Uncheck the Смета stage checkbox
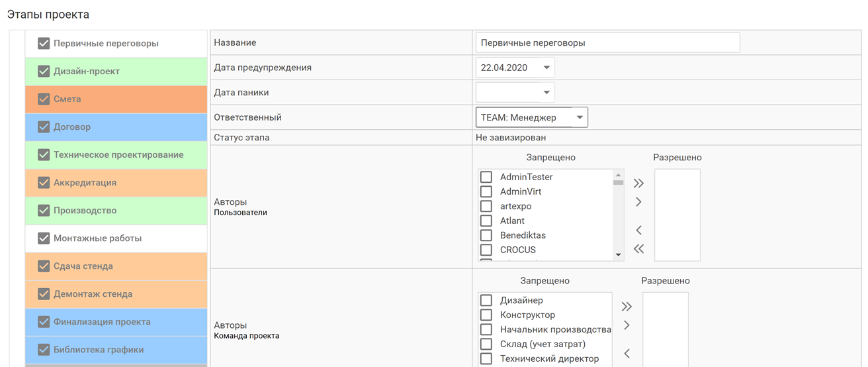The height and width of the screenshot is (367, 868). pyautogui.click(x=44, y=99)
